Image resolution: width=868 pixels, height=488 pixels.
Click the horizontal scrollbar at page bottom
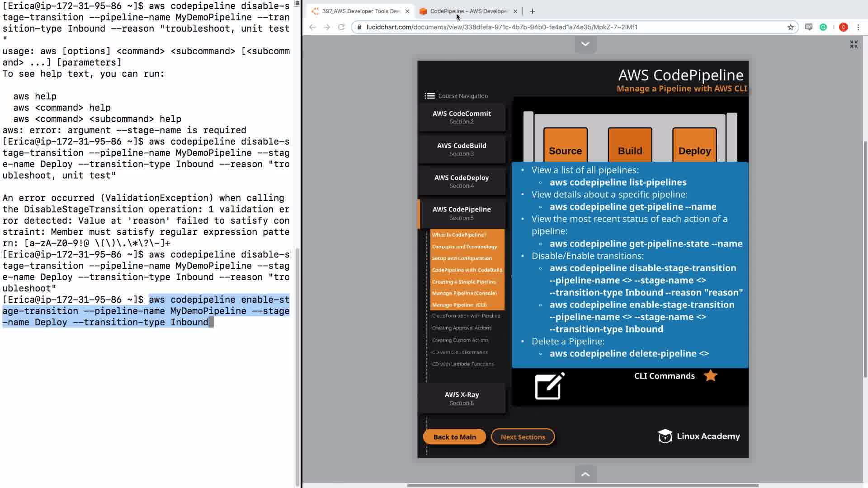click(582, 486)
